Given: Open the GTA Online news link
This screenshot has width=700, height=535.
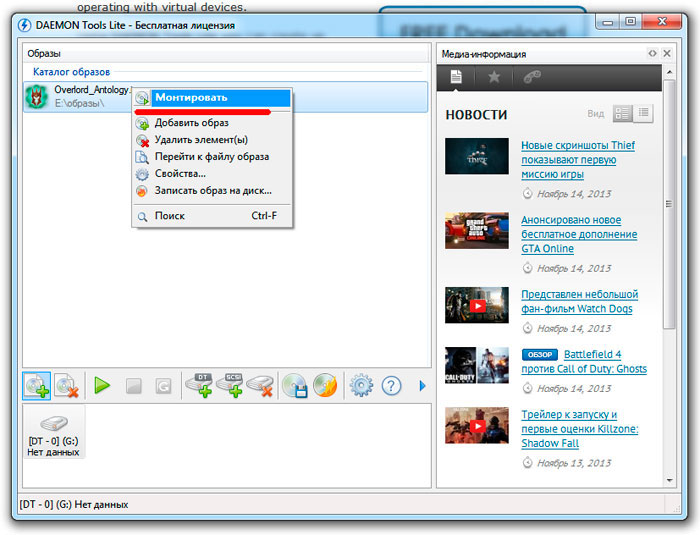Looking at the screenshot, I should click(579, 234).
